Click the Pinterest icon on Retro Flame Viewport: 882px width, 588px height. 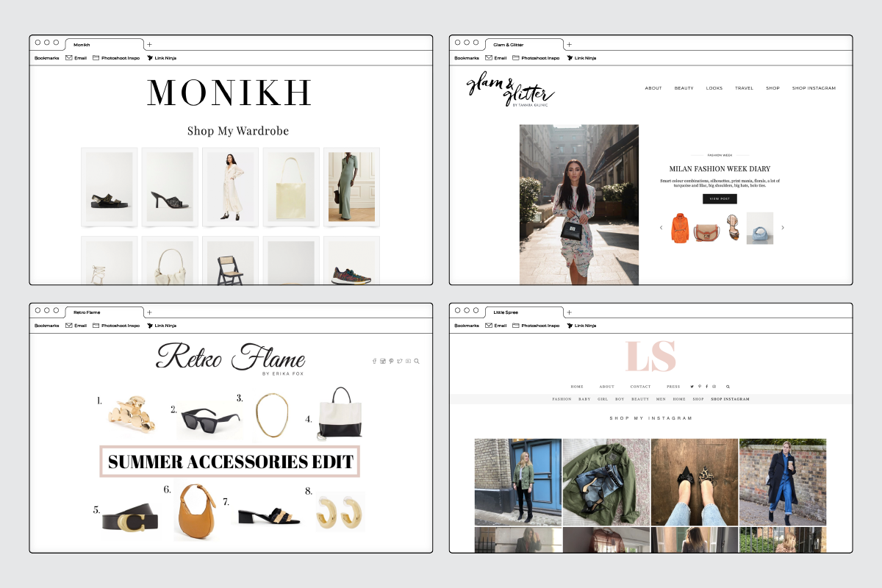tap(391, 361)
